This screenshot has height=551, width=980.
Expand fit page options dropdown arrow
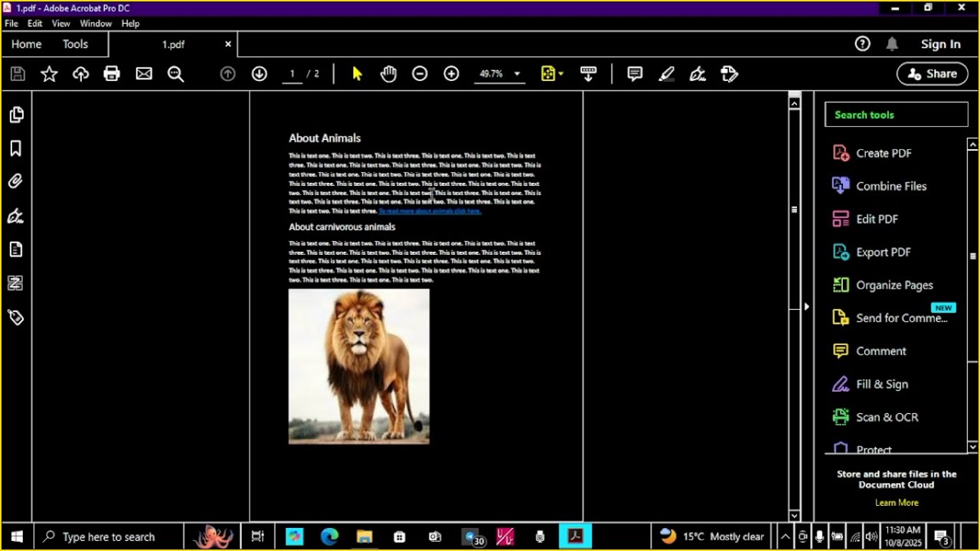coord(561,74)
